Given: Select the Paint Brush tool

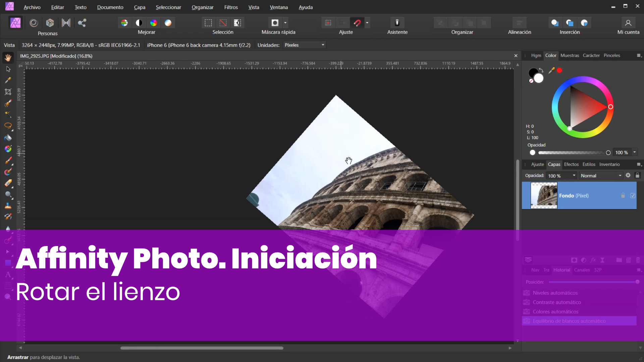Looking at the screenshot, I should coord(8,161).
